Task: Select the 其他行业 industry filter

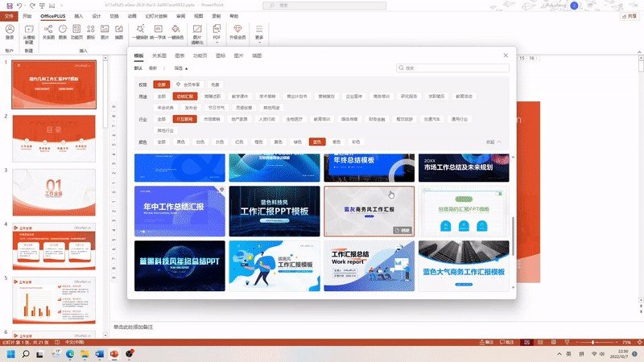Action: (166, 130)
